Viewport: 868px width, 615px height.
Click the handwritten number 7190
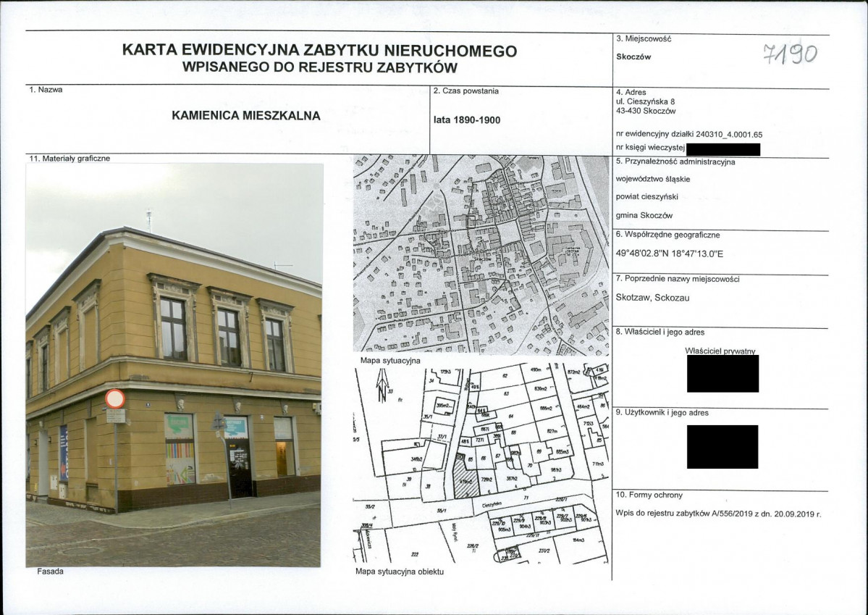[791, 54]
